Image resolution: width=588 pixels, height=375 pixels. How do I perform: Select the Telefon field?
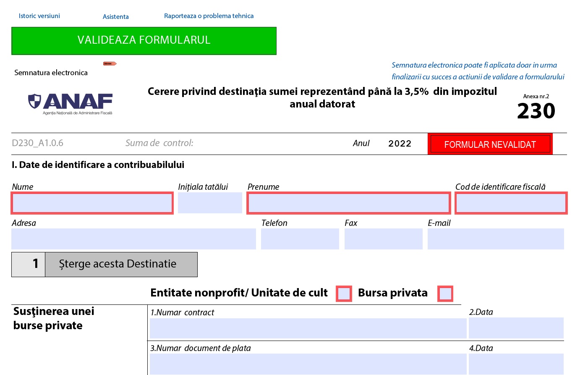tap(300, 239)
